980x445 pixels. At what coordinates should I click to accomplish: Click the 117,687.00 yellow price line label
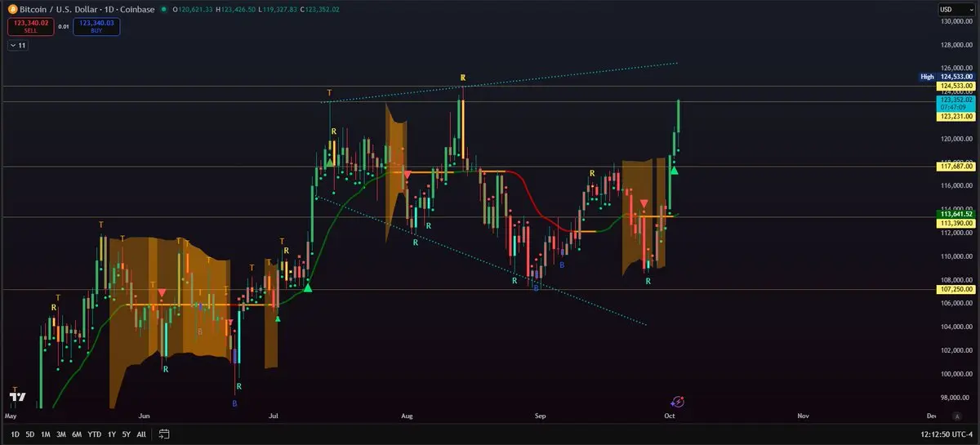955,166
